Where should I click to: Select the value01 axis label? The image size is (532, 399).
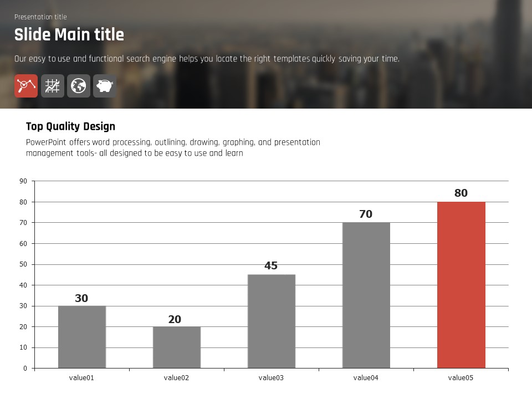tap(81, 378)
